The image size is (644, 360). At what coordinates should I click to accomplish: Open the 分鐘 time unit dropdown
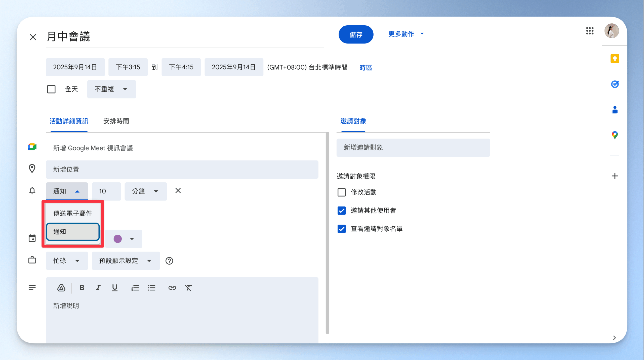[145, 191]
